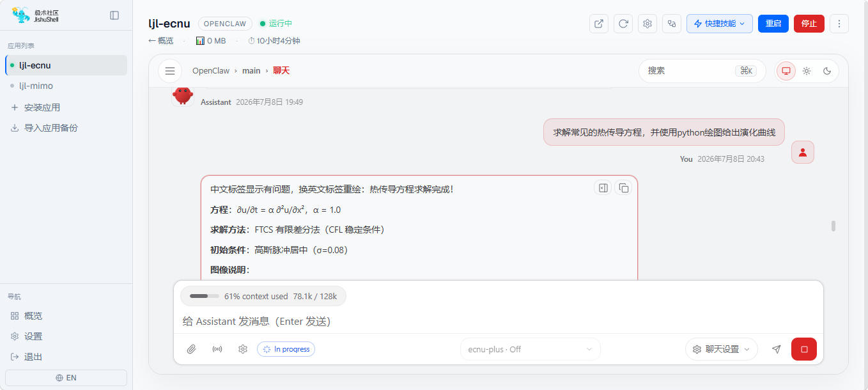Open the more options kebab menu
The width and height of the screenshot is (868, 390).
coord(839,24)
